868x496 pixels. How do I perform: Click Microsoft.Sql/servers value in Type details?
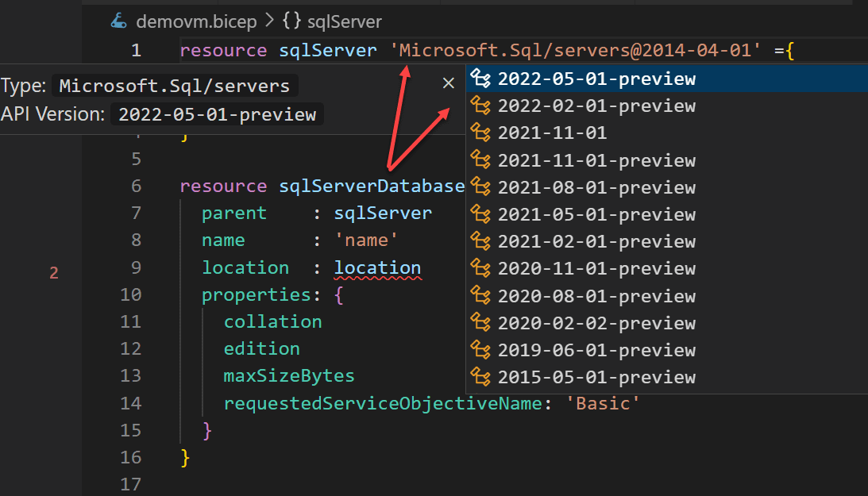(175, 86)
